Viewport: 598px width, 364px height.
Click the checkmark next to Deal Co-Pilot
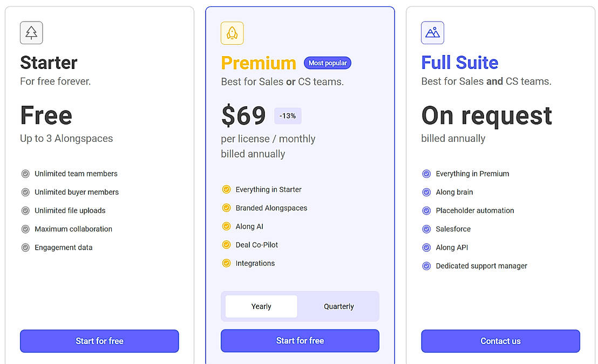coord(226,245)
